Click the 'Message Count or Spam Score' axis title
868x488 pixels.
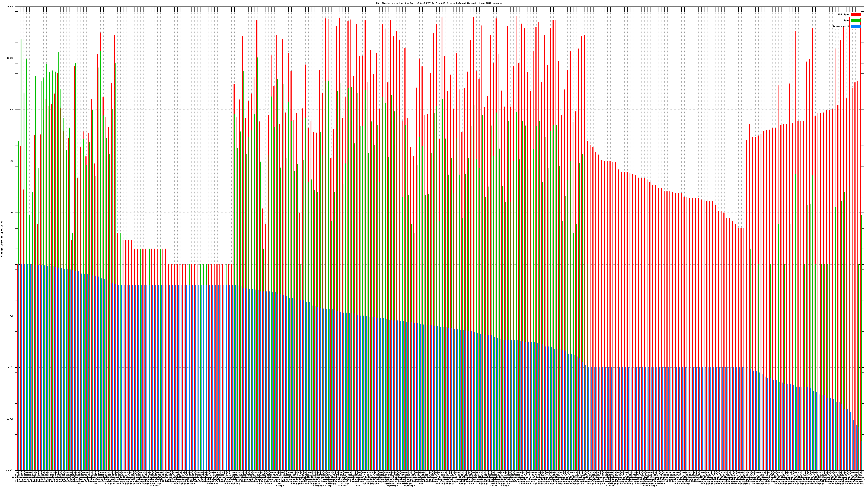tap(2, 239)
